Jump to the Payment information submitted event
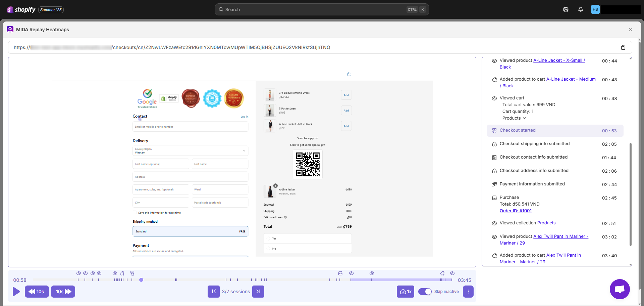 [532, 184]
